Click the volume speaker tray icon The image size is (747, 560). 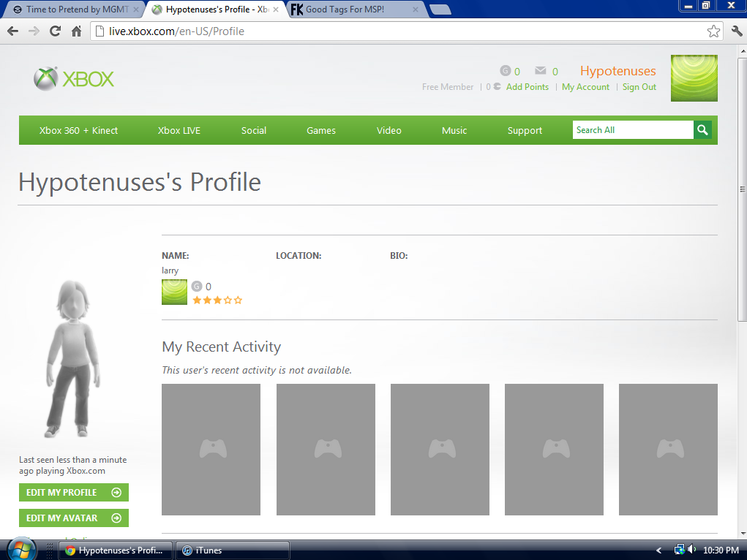691,550
